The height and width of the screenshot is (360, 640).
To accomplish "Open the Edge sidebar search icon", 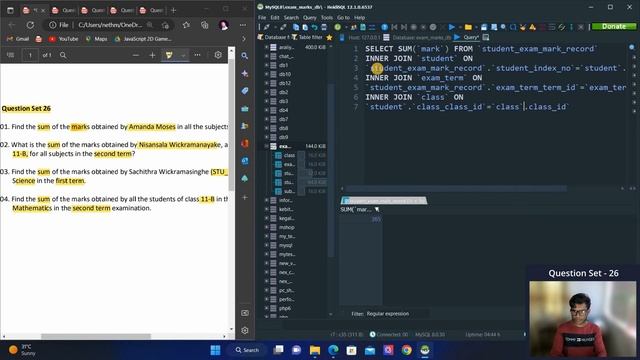I will click(244, 56).
